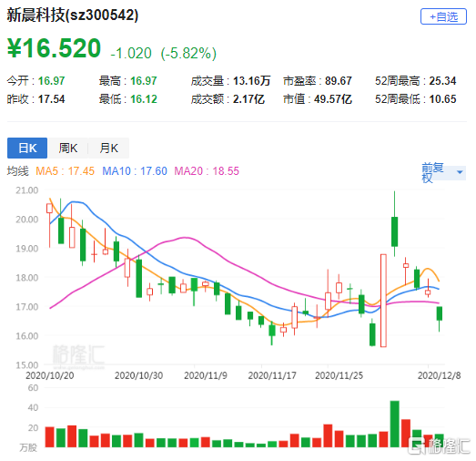The image size is (476, 461).
Task: Click the 15.00 price axis label
Action: click(27, 365)
